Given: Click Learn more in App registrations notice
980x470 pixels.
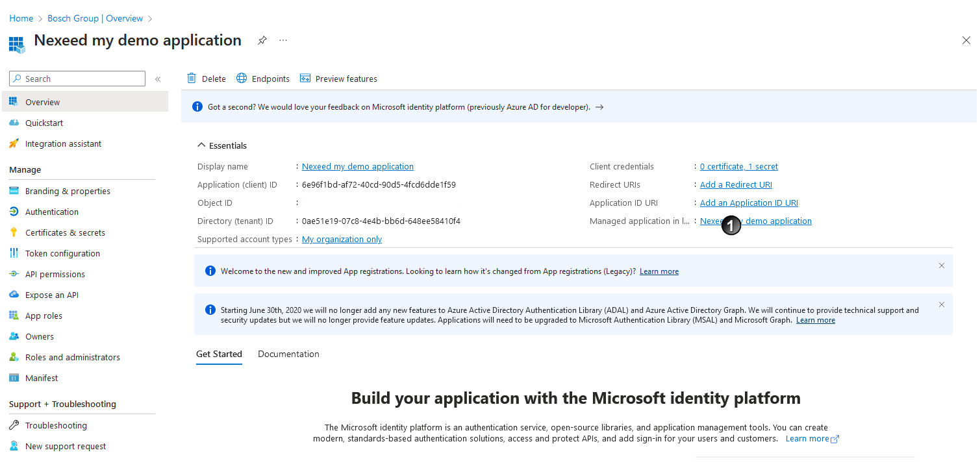Looking at the screenshot, I should [x=659, y=271].
